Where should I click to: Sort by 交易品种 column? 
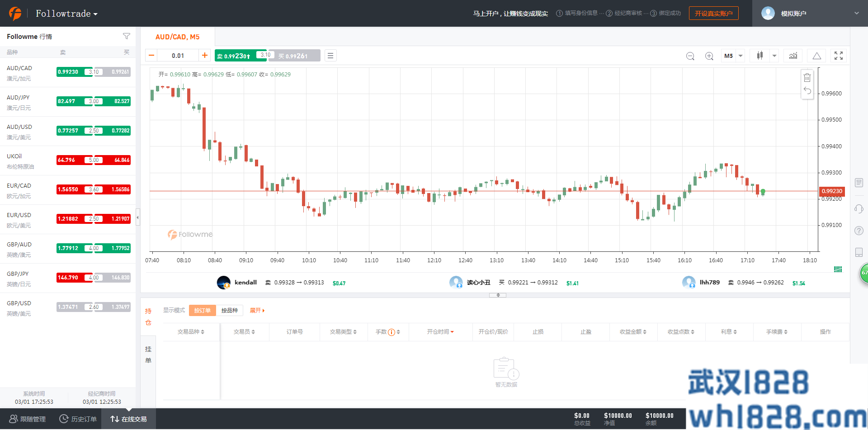pyautogui.click(x=191, y=332)
